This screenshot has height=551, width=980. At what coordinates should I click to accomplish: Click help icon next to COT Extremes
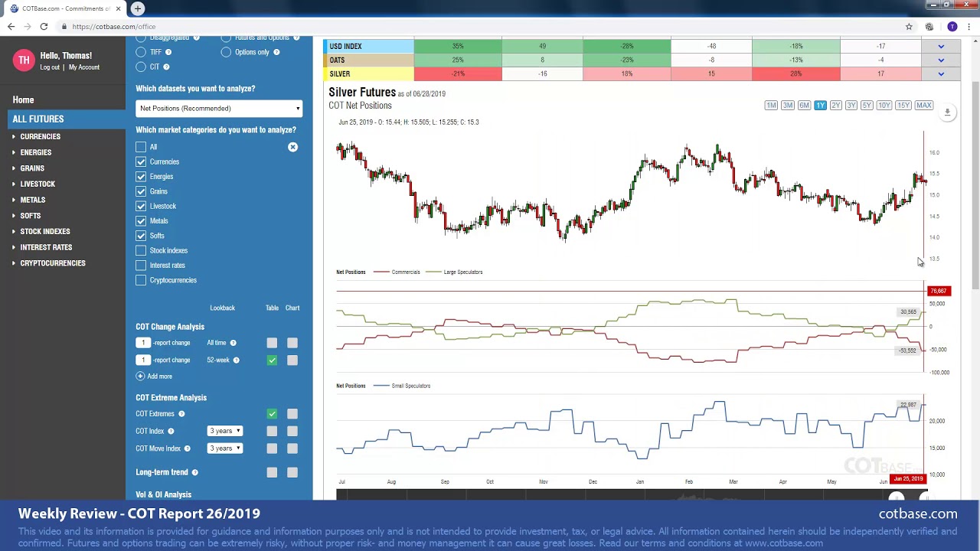pyautogui.click(x=181, y=414)
